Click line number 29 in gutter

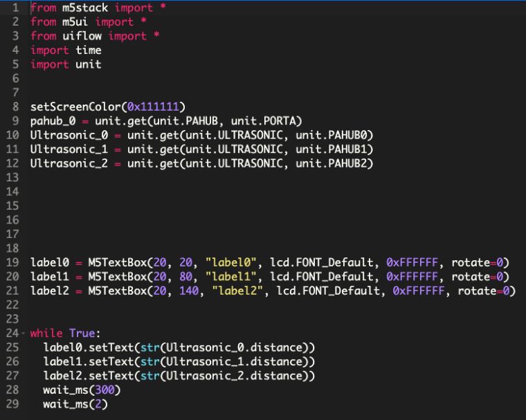coord(12,404)
